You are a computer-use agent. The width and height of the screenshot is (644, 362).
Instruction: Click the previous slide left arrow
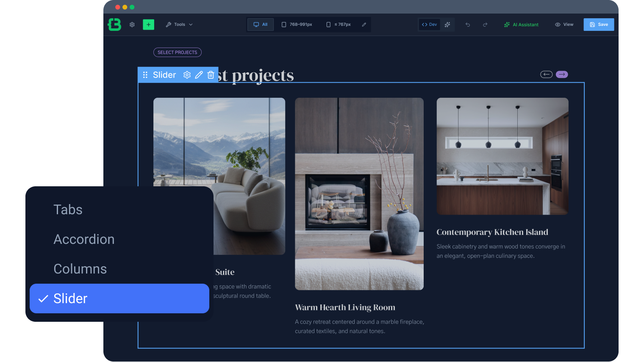click(x=546, y=75)
